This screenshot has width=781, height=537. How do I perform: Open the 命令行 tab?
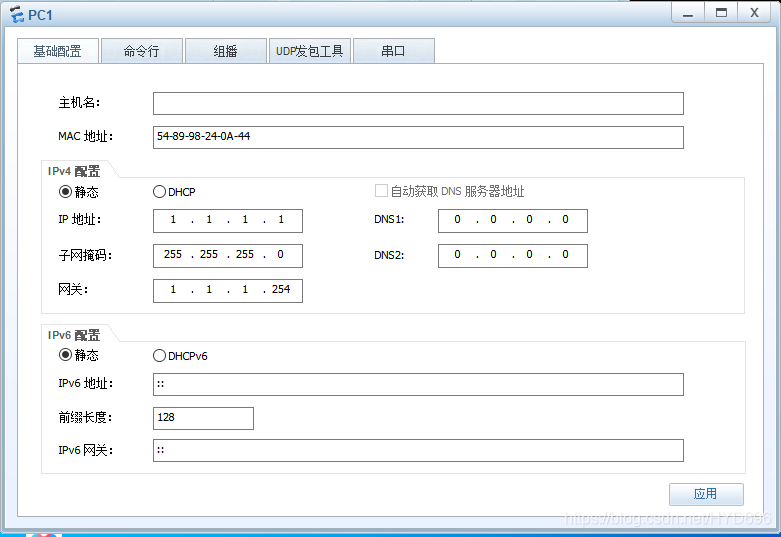[x=141, y=51]
